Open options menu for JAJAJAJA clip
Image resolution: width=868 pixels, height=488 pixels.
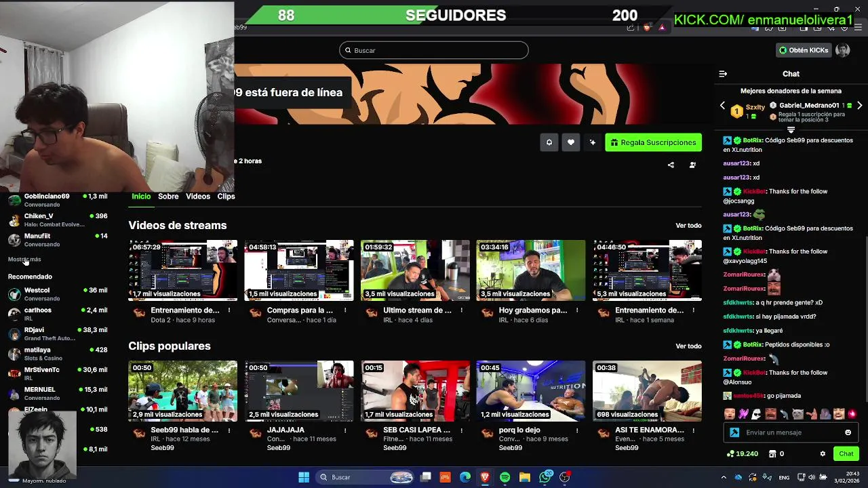(345, 430)
